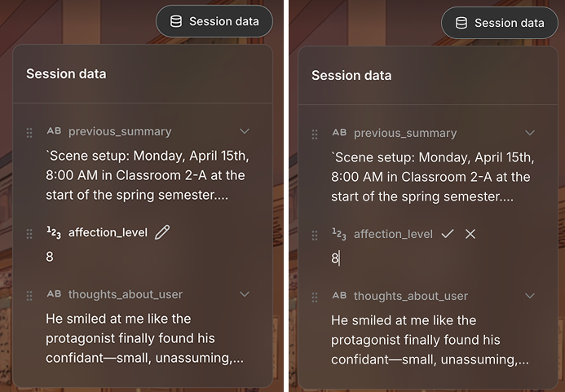Image resolution: width=565 pixels, height=392 pixels.
Task: Cancel affection_level edit with the X icon
Action: coord(470,234)
